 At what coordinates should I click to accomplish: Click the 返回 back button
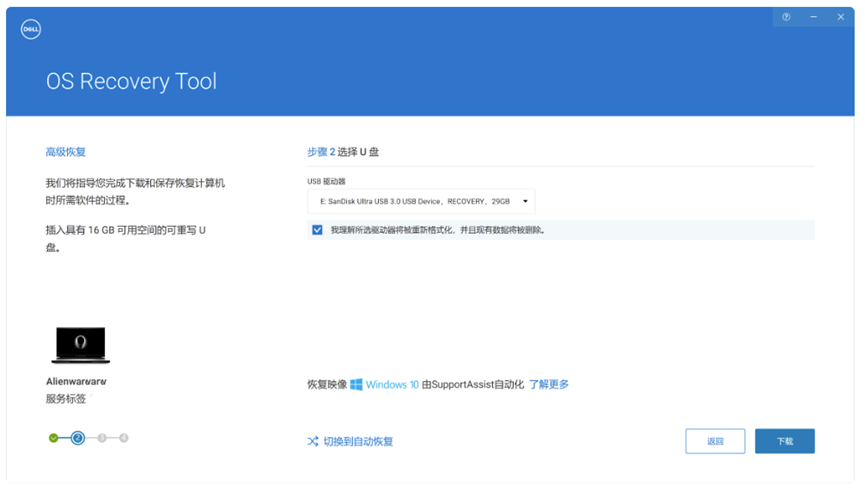[715, 441]
